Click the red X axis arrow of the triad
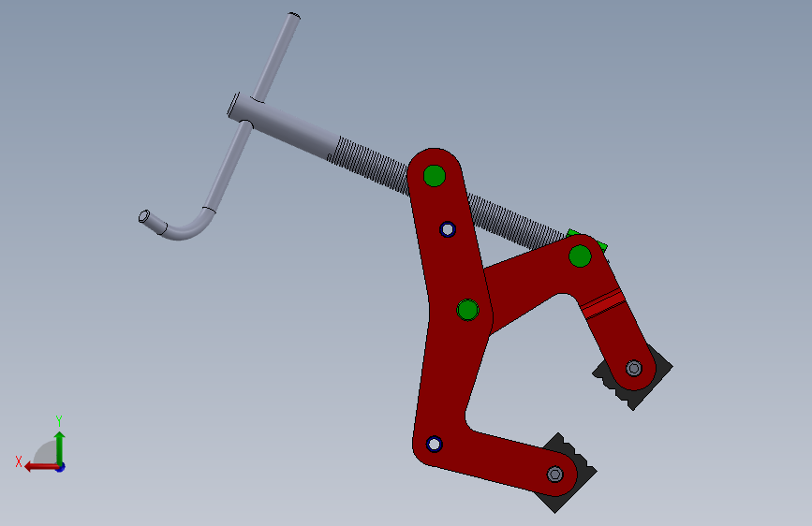The height and width of the screenshot is (526, 812). click(41, 467)
